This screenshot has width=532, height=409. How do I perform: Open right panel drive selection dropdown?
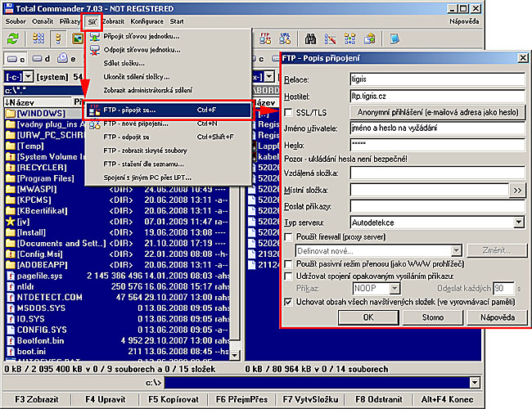tap(269, 77)
